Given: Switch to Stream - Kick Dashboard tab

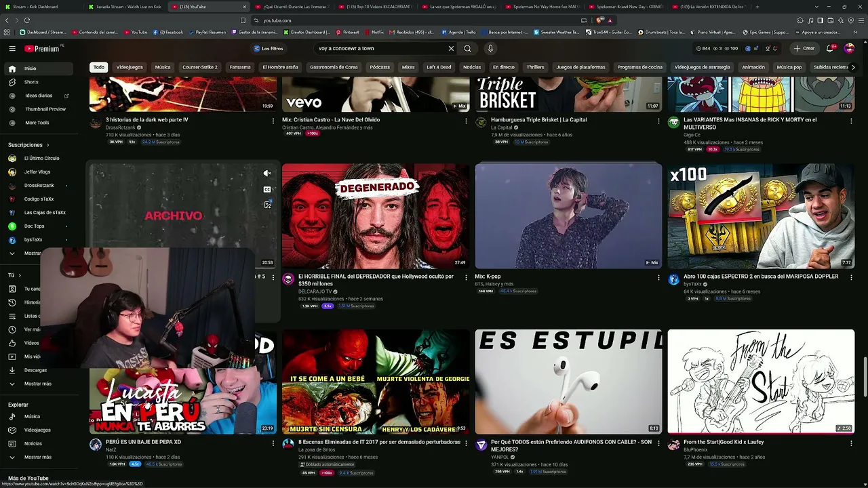Looking at the screenshot, I should (x=41, y=7).
